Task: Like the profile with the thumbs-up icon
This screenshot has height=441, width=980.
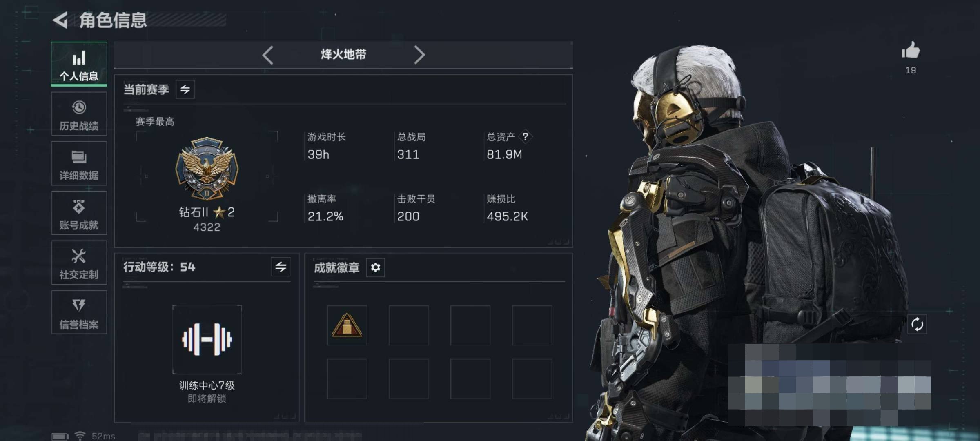Action: 911,51
